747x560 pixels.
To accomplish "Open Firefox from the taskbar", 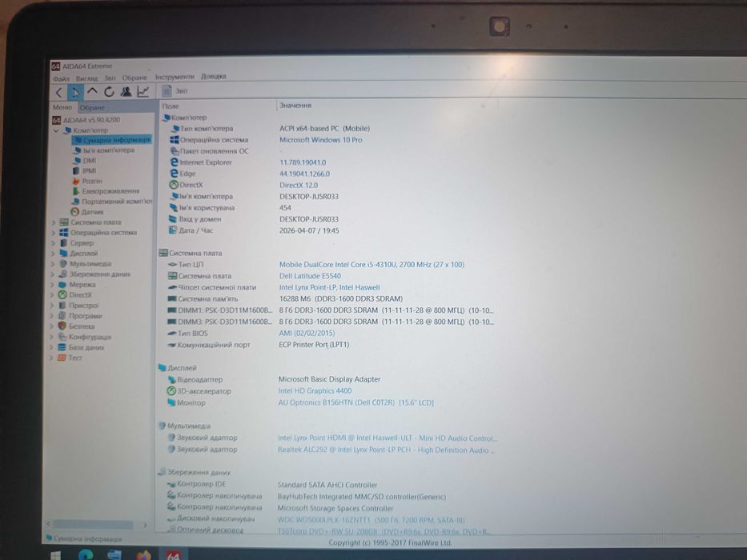I will [x=143, y=555].
